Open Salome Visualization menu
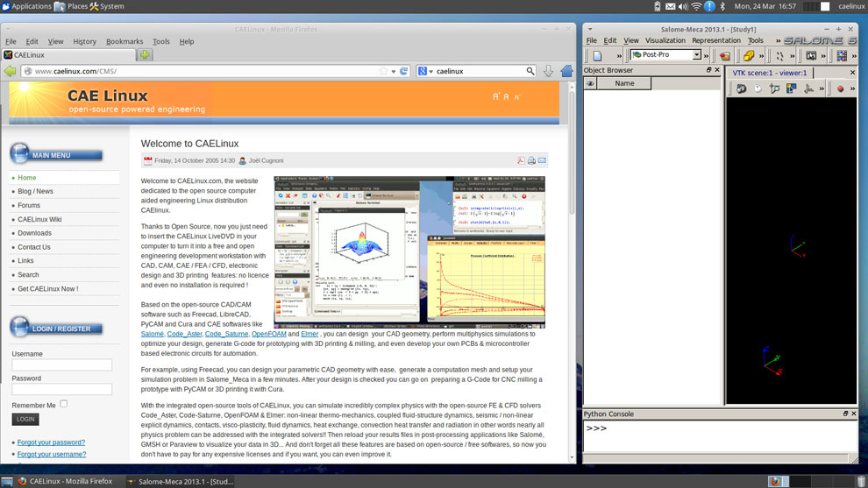This screenshot has width=868, height=488. coord(665,40)
